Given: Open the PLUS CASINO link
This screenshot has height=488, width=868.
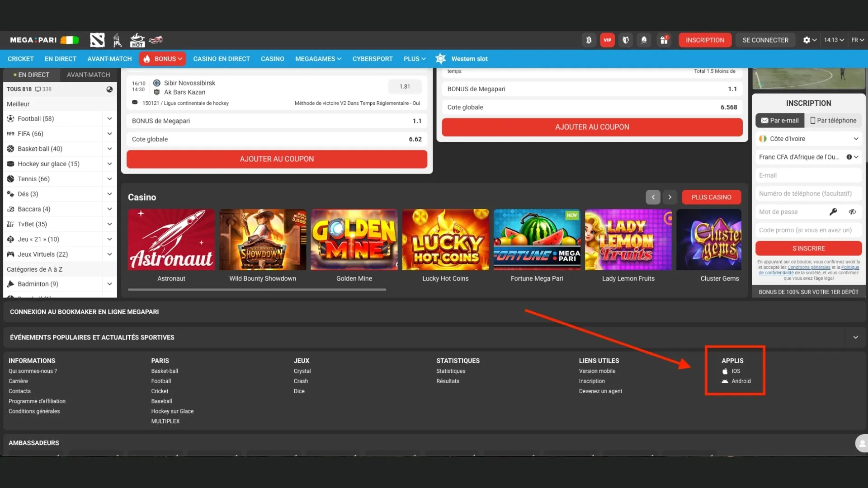Looking at the screenshot, I should [711, 197].
